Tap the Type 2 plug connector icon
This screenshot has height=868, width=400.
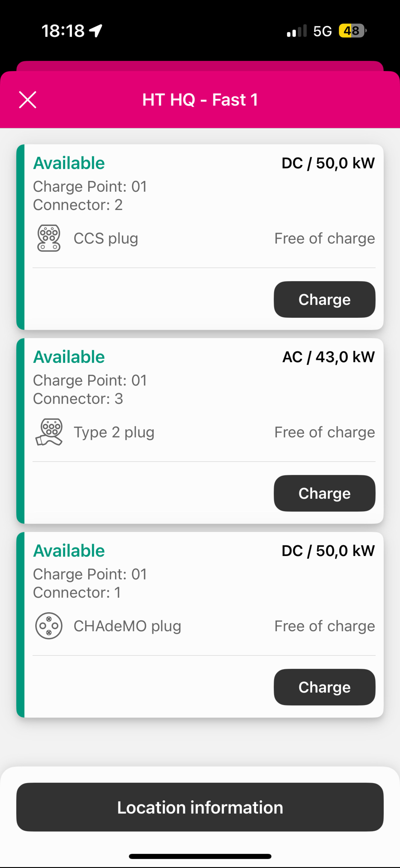click(x=49, y=432)
